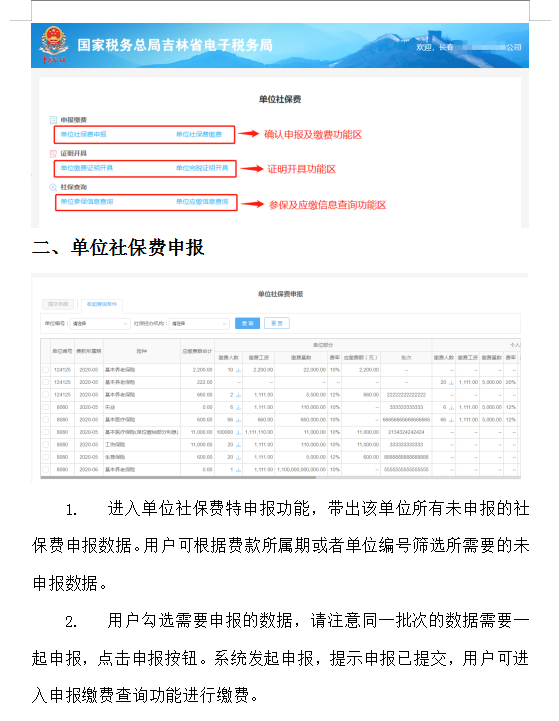The image size is (559, 721).
Task: Click the 国家税务总局吉林省电子税务局 banner title
Action: [175, 45]
